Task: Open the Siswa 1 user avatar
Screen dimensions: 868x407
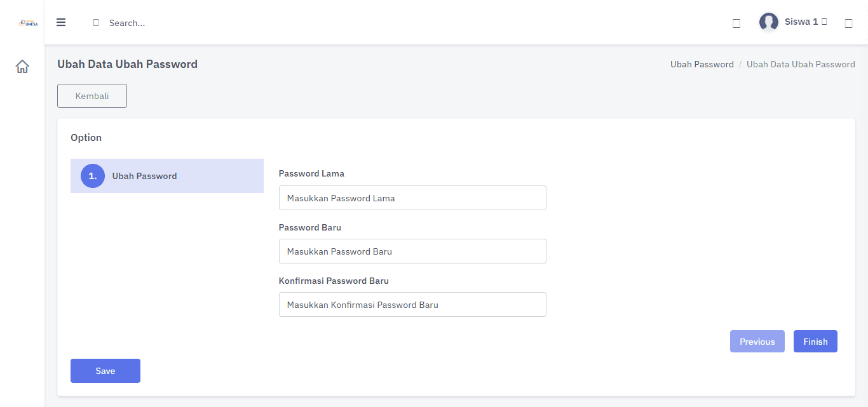Action: coord(769,22)
